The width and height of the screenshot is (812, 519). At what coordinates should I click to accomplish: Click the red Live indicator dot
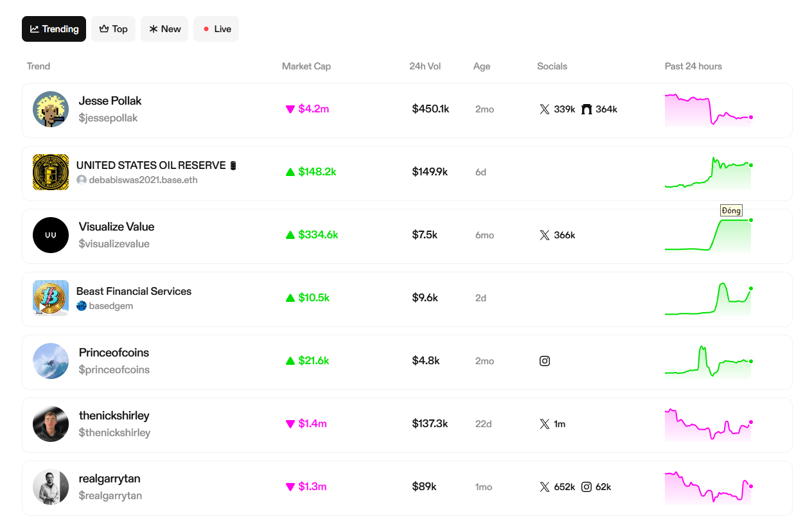(x=205, y=28)
